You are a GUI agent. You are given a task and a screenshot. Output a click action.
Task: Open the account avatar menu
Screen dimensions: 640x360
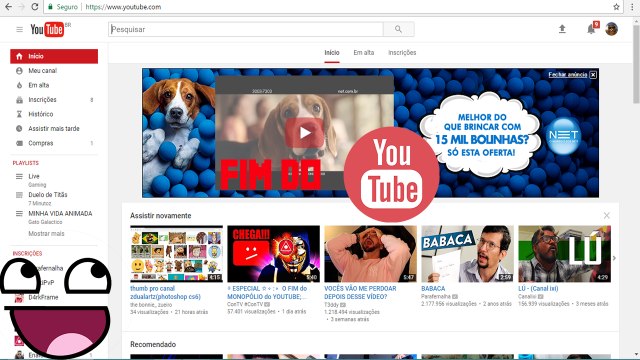click(x=611, y=29)
